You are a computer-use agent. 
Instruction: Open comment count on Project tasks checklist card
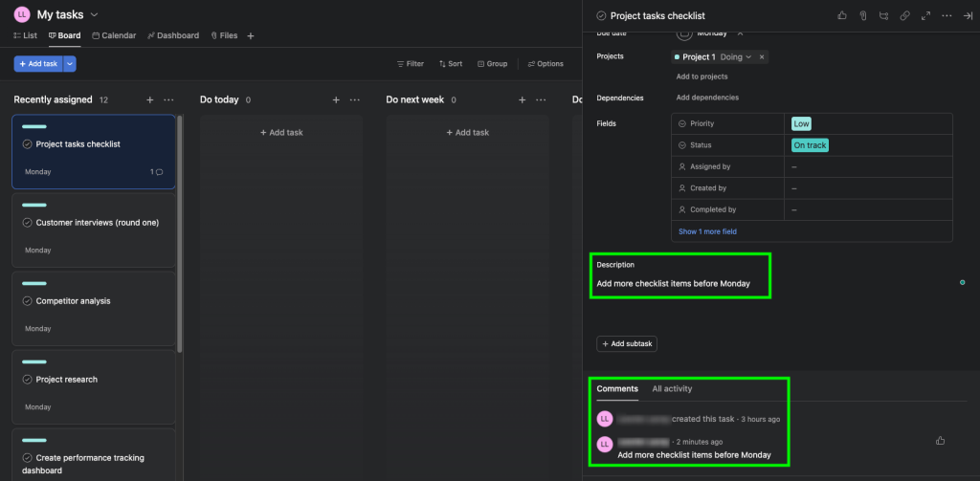point(157,172)
